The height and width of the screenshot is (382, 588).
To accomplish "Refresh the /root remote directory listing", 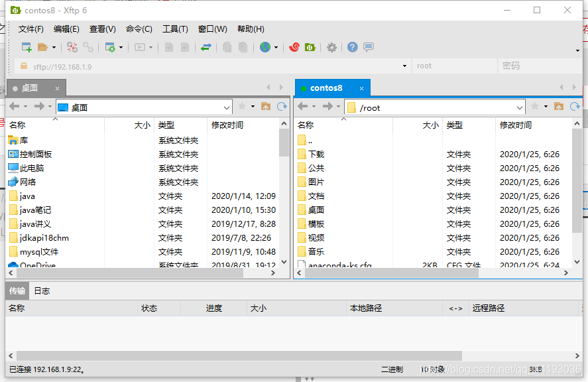I will pos(576,105).
